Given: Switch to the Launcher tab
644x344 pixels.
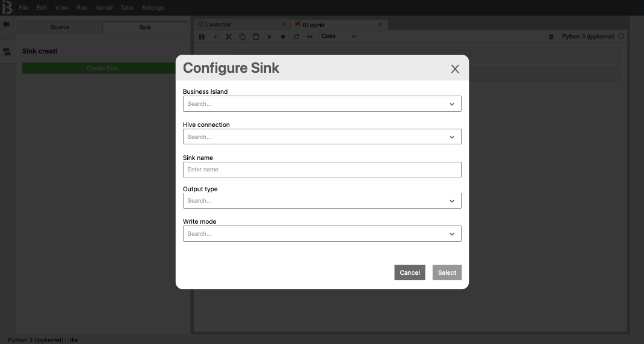Looking at the screenshot, I should (x=218, y=25).
